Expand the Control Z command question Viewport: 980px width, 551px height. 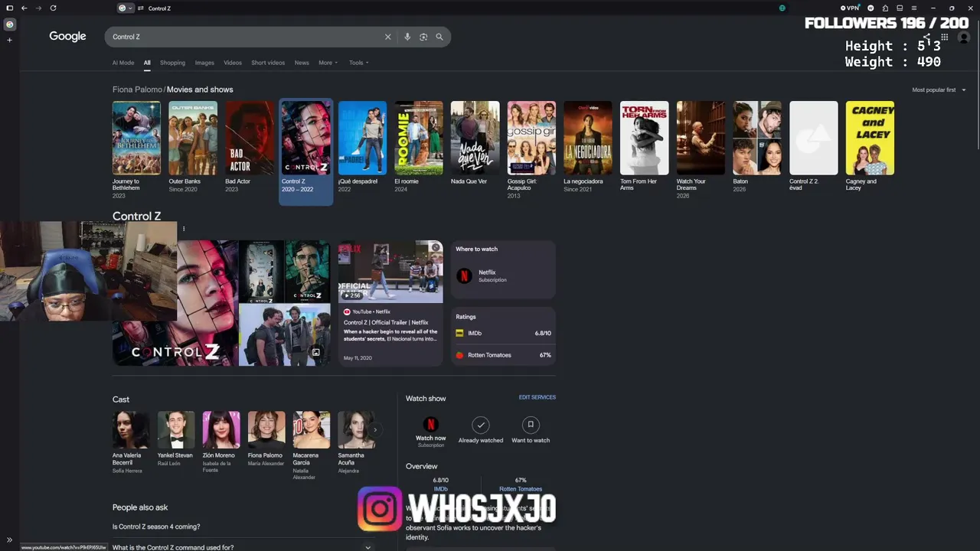click(243, 547)
